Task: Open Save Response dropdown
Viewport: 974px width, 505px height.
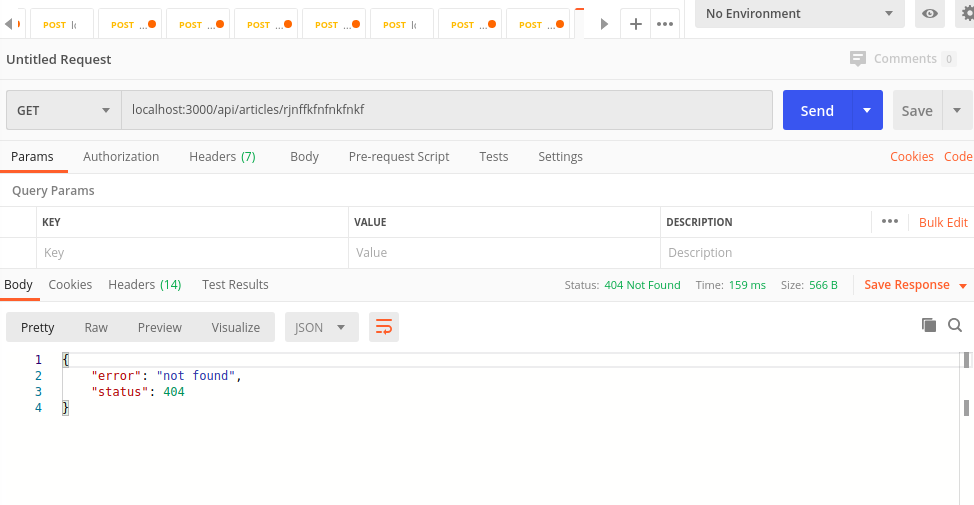Action: [x=916, y=284]
